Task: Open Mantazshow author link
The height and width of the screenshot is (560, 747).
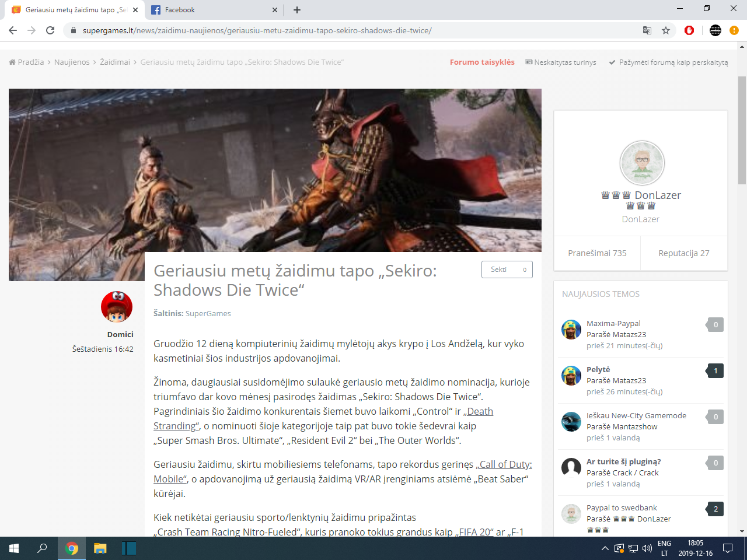Action: pyautogui.click(x=635, y=426)
